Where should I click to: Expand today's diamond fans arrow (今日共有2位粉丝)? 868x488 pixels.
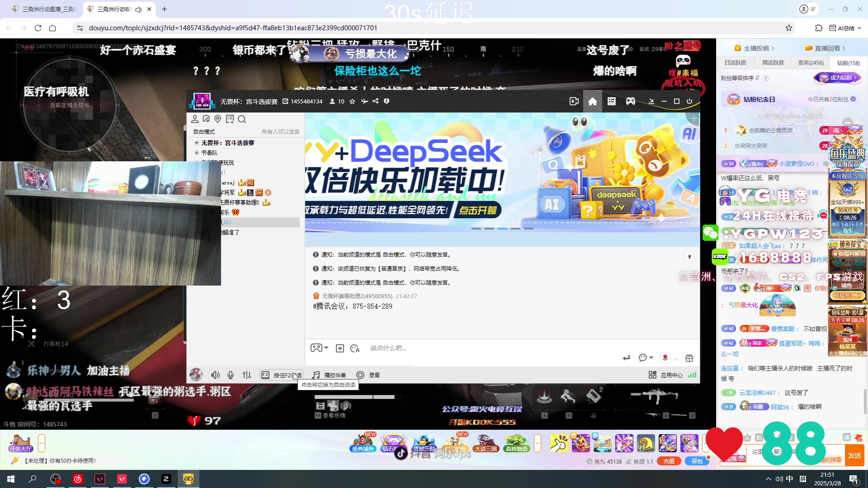click(x=853, y=99)
